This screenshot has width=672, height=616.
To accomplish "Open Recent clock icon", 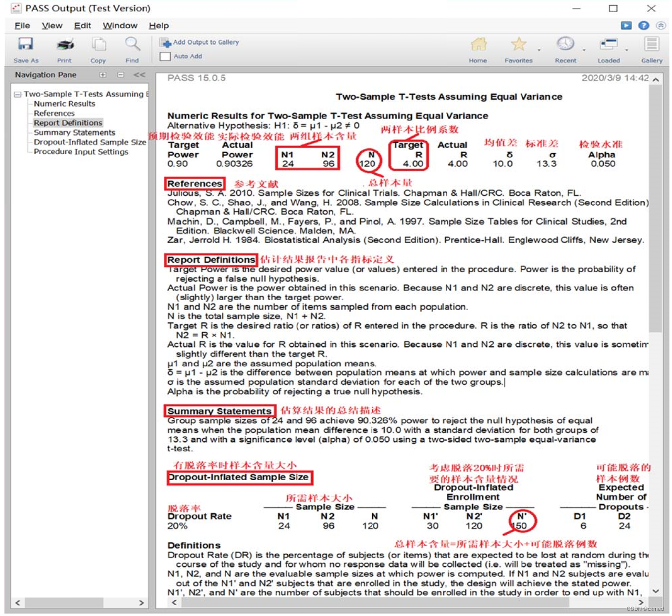I will (x=565, y=44).
